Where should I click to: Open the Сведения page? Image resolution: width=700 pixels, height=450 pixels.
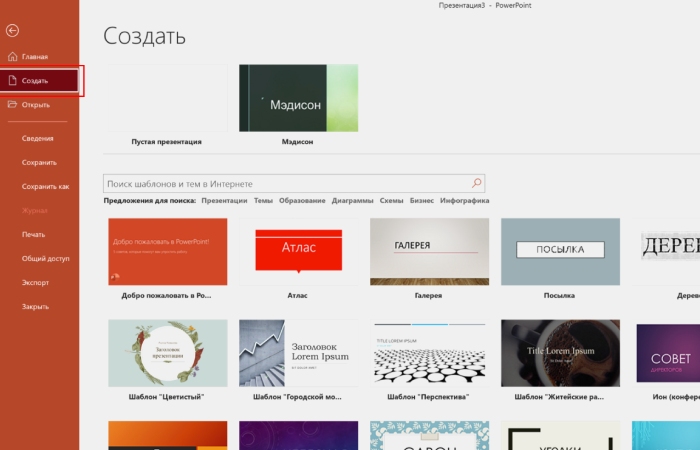point(38,138)
